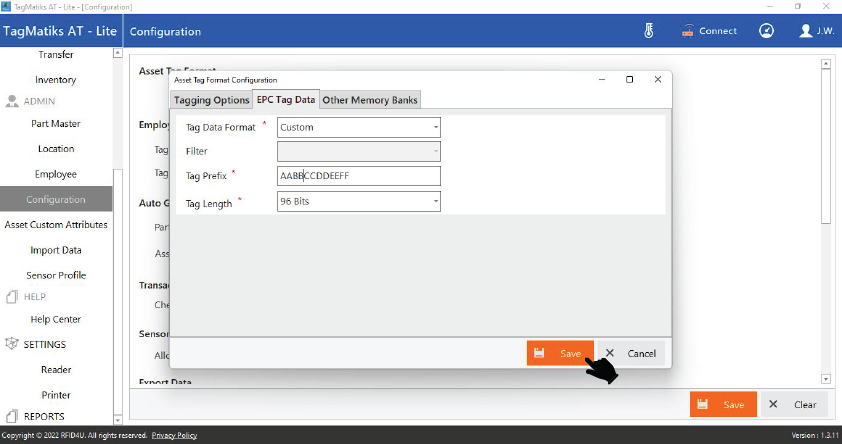Click the thermometer sensor icon in header
The width and height of the screenshot is (842, 444).
click(x=649, y=31)
